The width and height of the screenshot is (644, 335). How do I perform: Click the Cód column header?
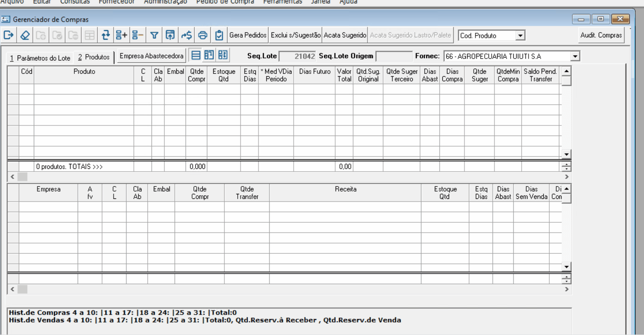point(26,75)
